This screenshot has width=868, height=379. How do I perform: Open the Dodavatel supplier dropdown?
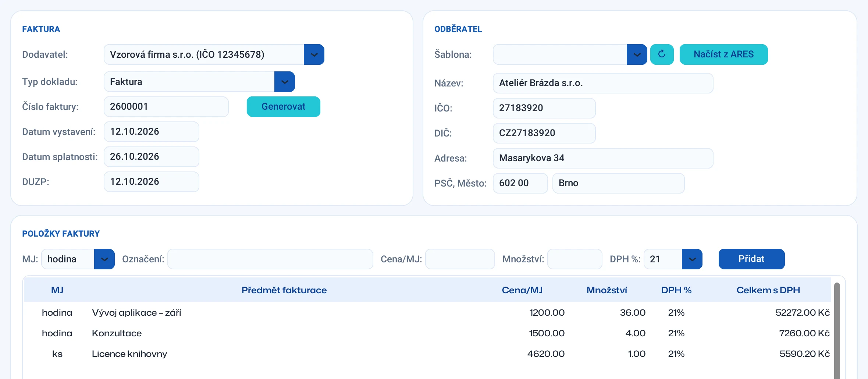coord(314,54)
